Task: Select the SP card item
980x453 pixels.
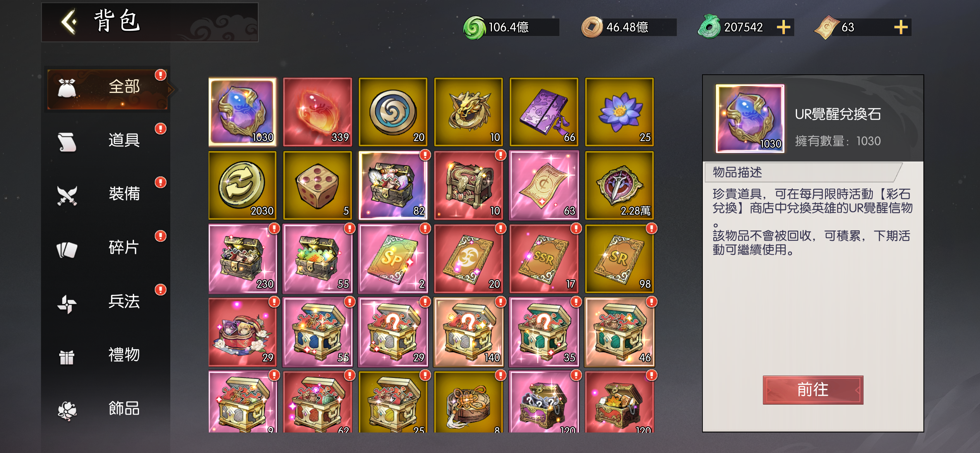Action: (x=393, y=259)
